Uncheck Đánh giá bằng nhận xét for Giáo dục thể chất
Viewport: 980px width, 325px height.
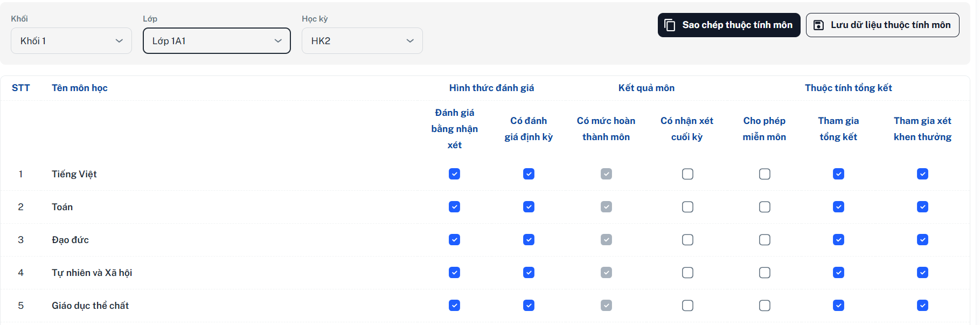click(455, 306)
